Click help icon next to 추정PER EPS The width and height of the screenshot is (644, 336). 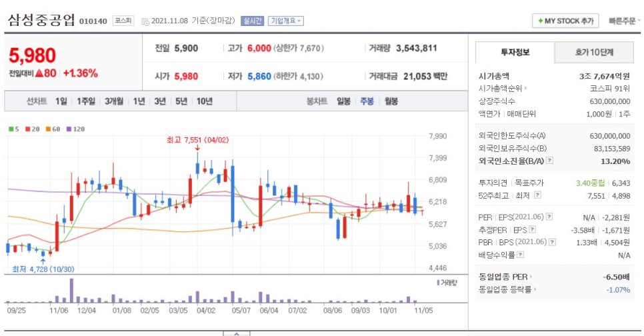pos(532,229)
